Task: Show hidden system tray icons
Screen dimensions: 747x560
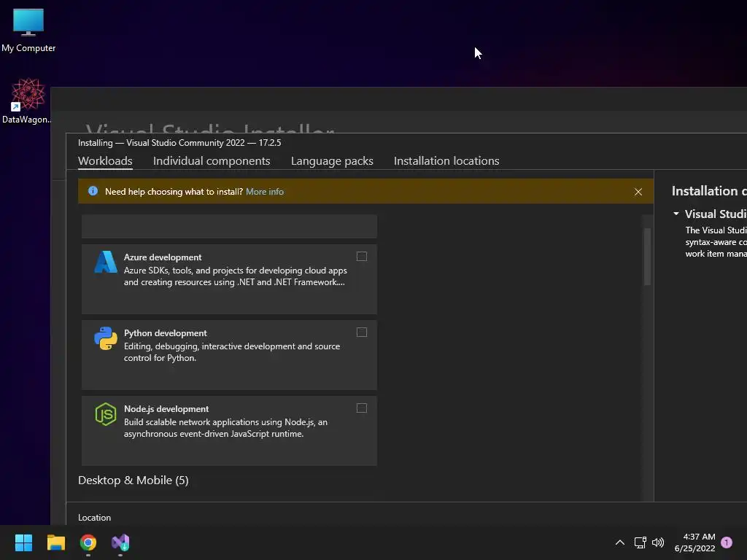Action: [x=620, y=542]
